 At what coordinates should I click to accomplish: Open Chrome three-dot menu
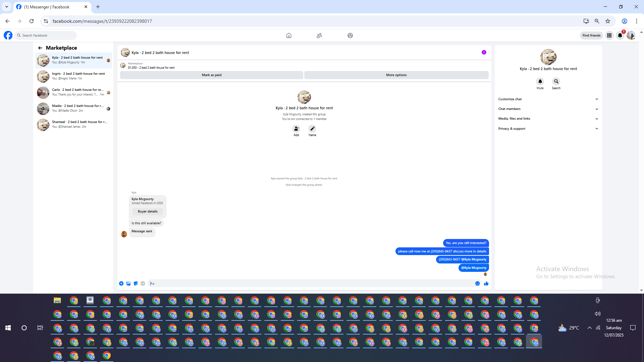637,21
